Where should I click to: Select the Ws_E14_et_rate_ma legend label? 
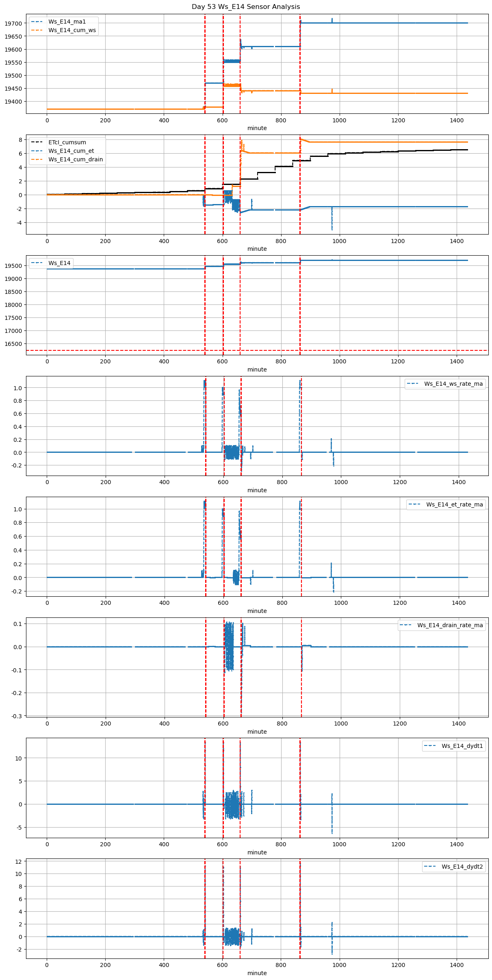(x=454, y=505)
